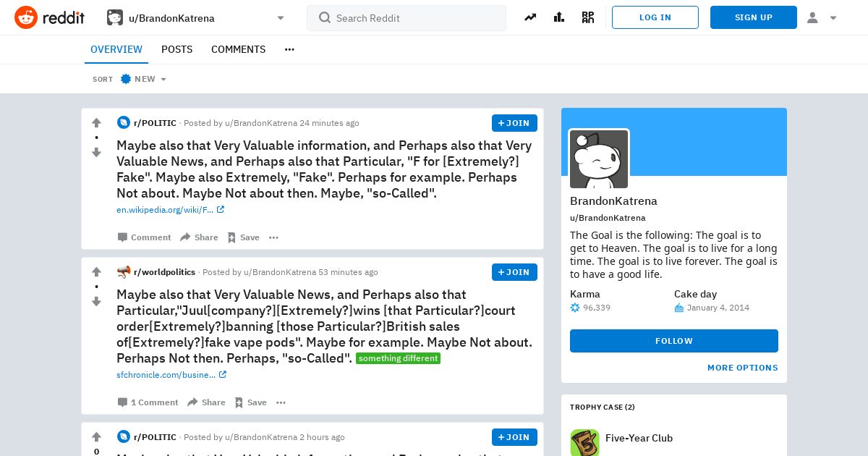Upvote the r/worldpolitics Juul post
Screen dimensions: 868x456
tap(96, 272)
